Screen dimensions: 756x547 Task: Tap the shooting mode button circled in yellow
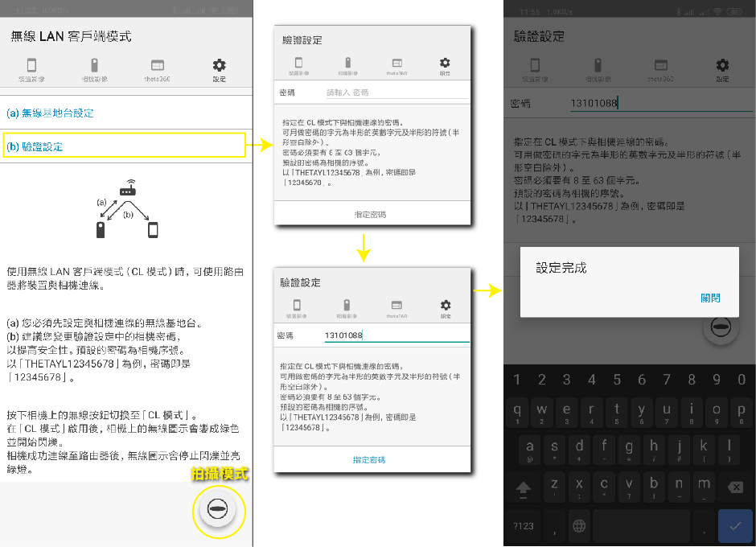(217, 509)
